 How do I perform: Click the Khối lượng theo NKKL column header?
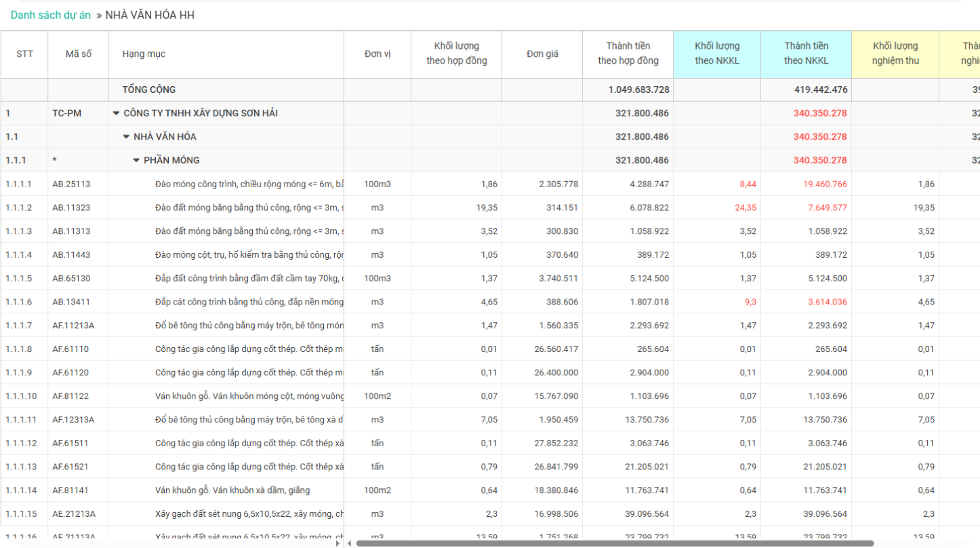[717, 54]
